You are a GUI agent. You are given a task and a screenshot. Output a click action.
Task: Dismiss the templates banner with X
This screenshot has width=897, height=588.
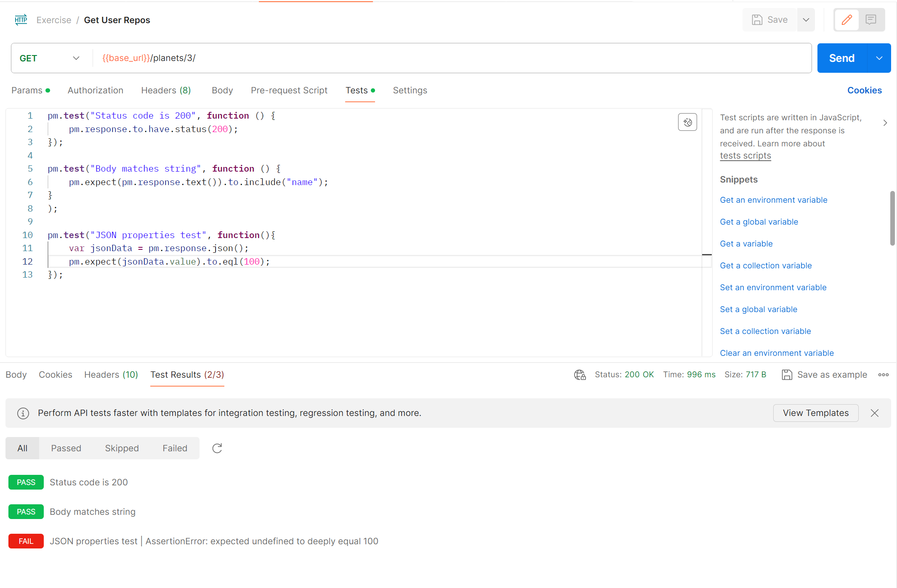coord(875,413)
